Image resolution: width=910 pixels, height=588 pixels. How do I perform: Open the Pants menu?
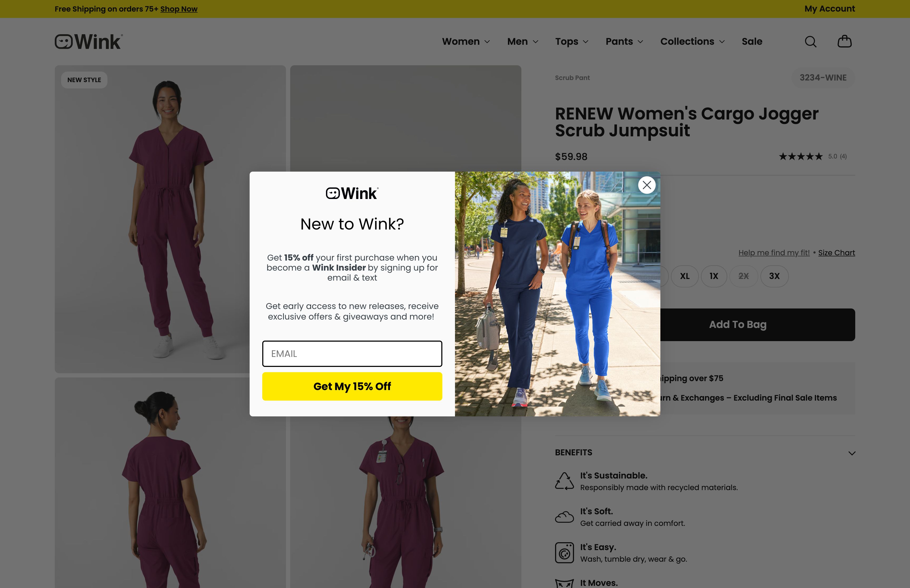coord(624,42)
